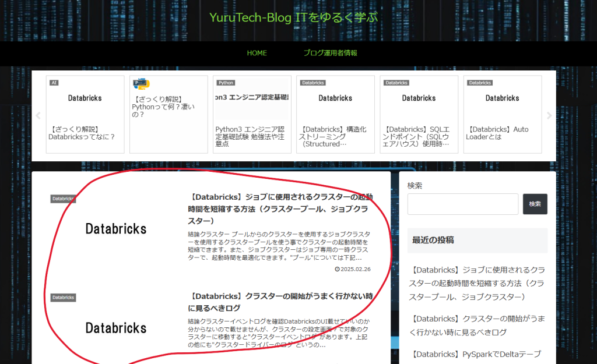Open the HOME menu item

tap(257, 53)
